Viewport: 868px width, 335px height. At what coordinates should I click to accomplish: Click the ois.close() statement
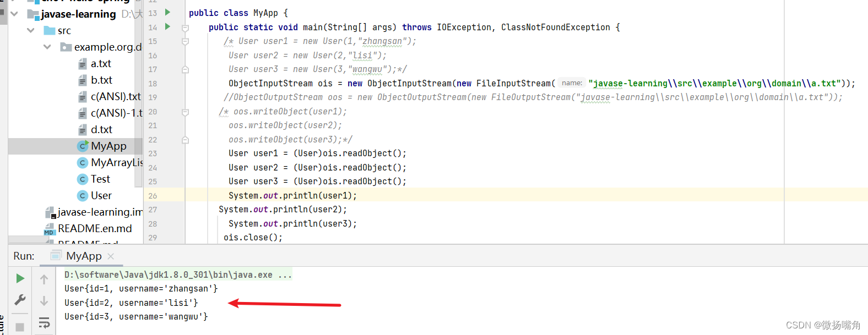tap(253, 238)
